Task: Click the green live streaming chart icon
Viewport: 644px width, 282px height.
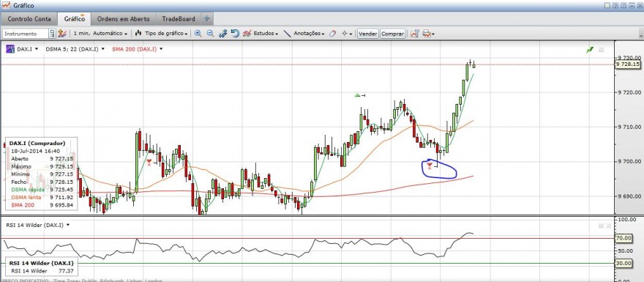Action: click(590, 50)
